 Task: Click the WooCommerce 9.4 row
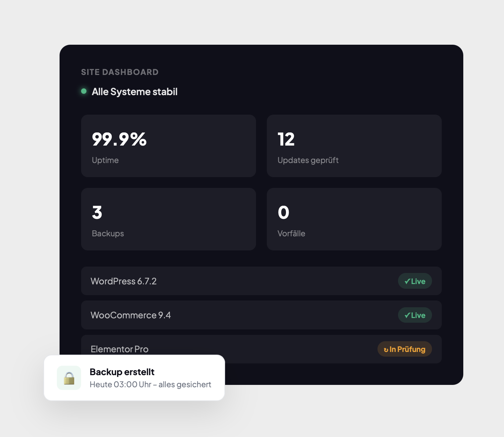(236, 315)
